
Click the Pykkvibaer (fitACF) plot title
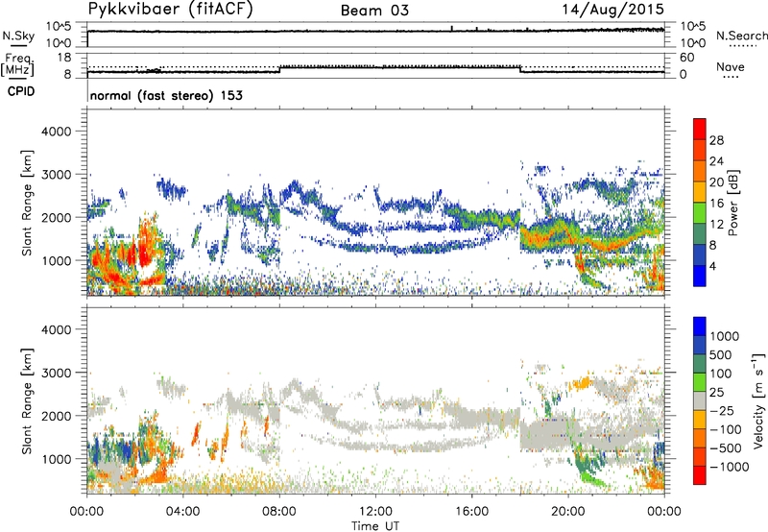click(x=171, y=9)
